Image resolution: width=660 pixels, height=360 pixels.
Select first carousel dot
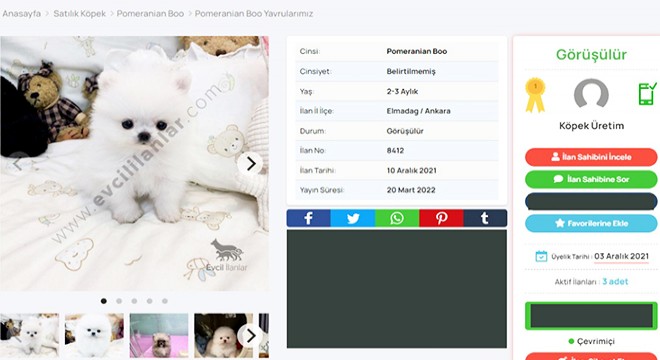click(x=104, y=301)
